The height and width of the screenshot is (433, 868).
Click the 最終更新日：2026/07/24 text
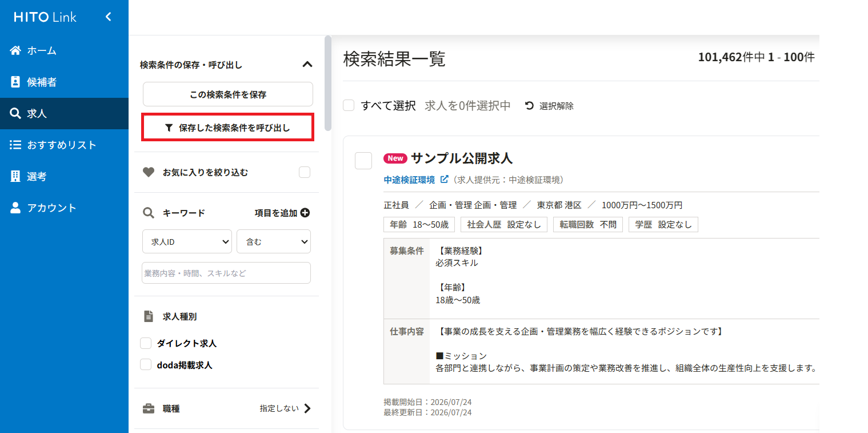[x=428, y=412]
